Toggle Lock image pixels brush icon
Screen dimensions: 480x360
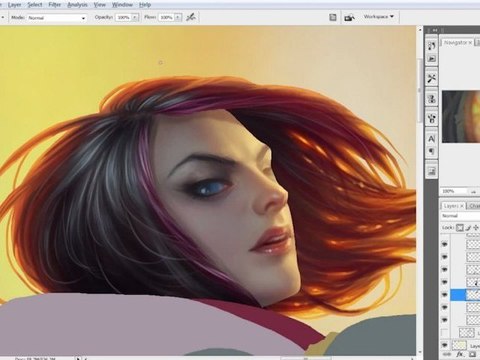click(468, 228)
